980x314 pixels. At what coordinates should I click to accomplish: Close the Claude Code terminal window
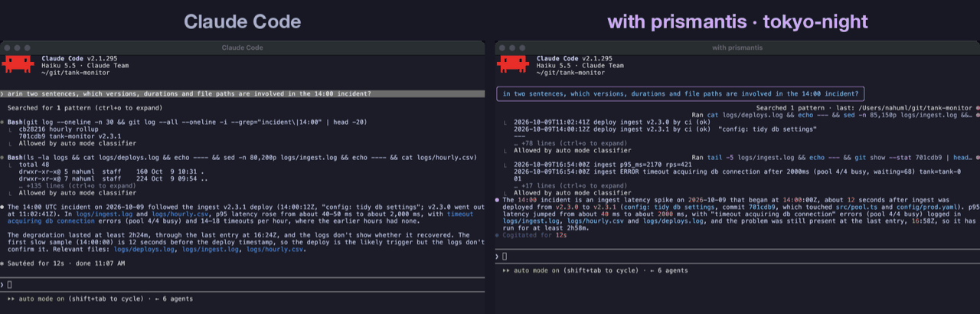click(x=7, y=47)
